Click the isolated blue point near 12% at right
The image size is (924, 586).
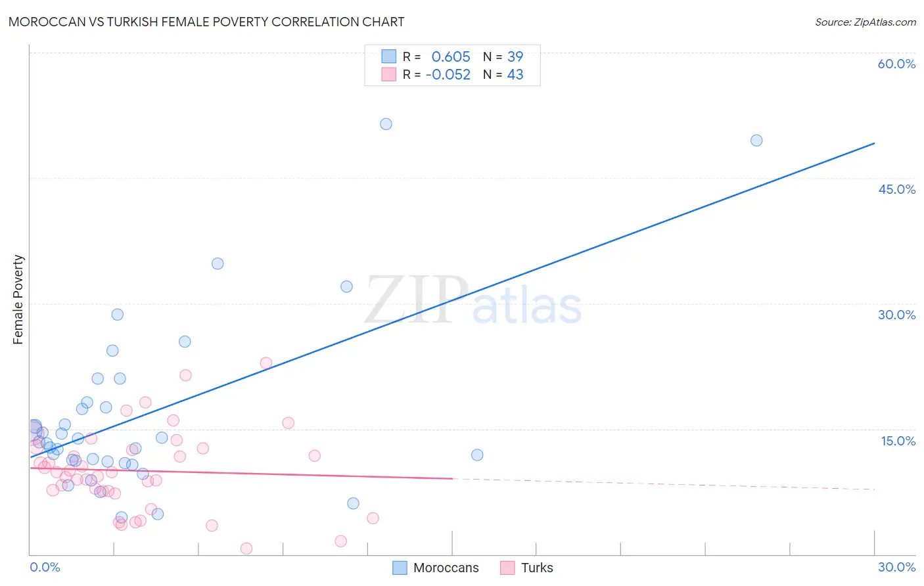tap(477, 455)
